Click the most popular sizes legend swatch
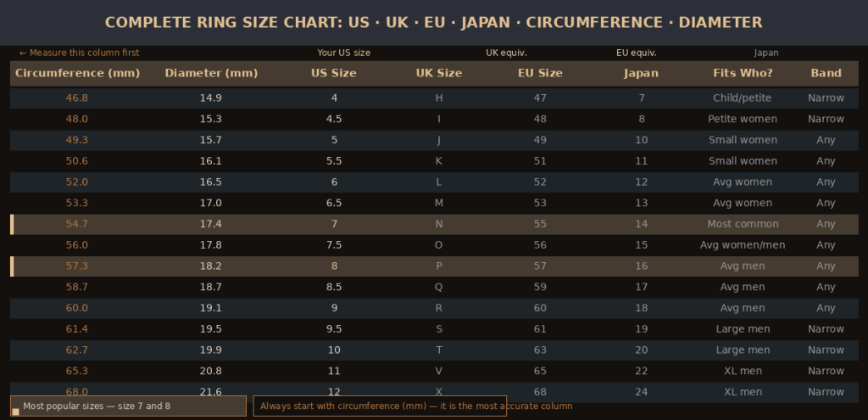The height and width of the screenshot is (420, 868). [15, 412]
